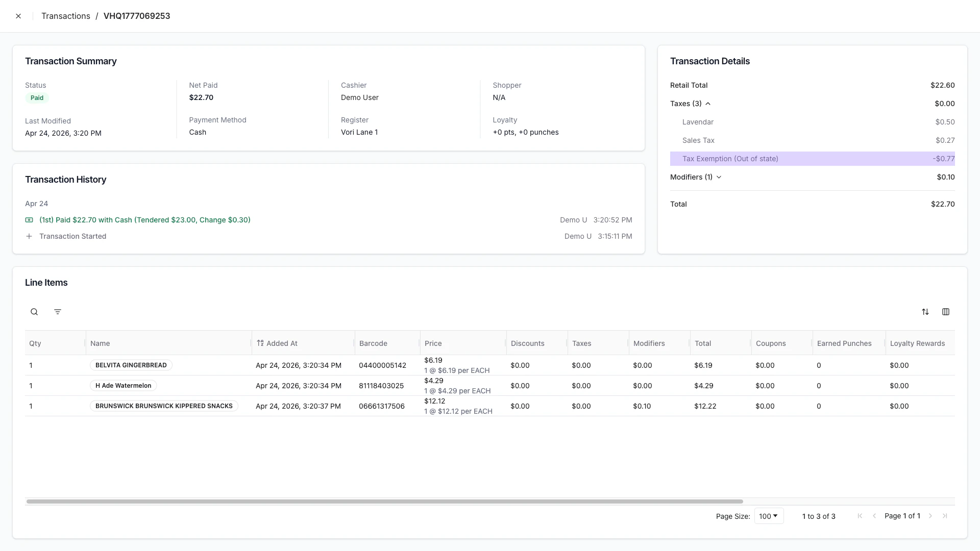Select the H Ade Watermelon item name
The height and width of the screenshot is (551, 980).
pyautogui.click(x=122, y=385)
